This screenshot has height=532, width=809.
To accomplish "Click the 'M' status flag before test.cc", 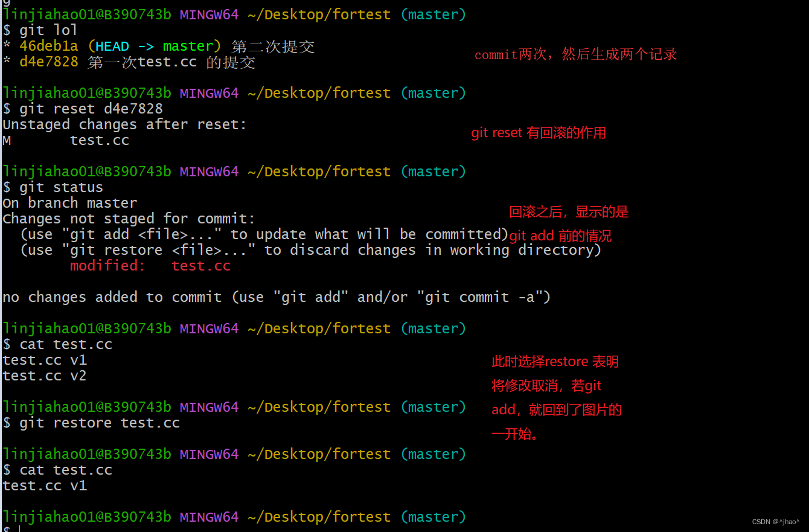I will coord(7,140).
